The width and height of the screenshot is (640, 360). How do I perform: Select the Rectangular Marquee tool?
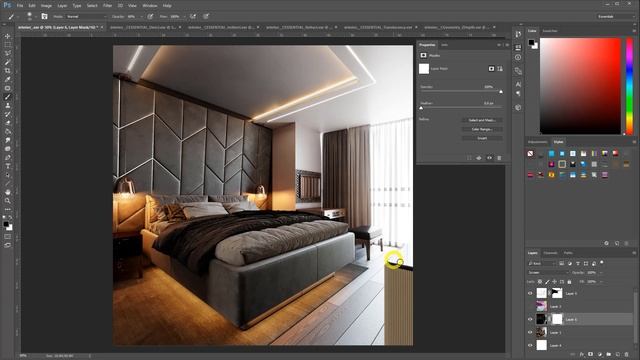[7, 44]
